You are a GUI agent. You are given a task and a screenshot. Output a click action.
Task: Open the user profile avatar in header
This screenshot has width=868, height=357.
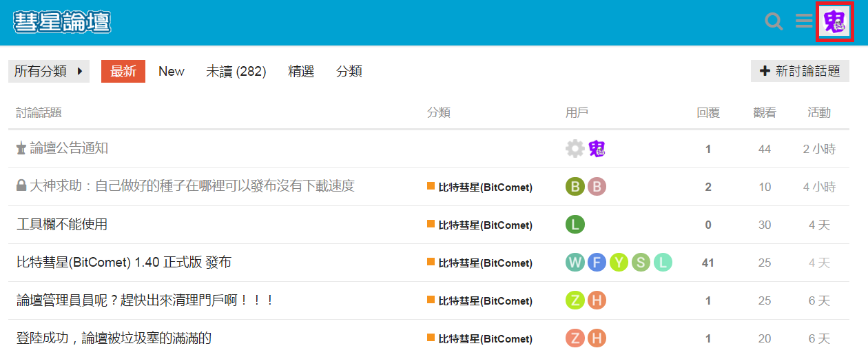point(834,22)
